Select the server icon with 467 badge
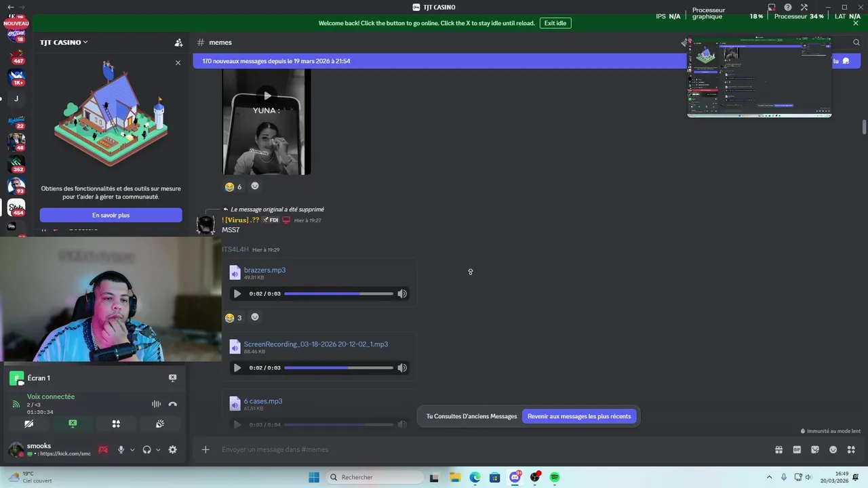The width and height of the screenshot is (868, 488). tap(16, 57)
